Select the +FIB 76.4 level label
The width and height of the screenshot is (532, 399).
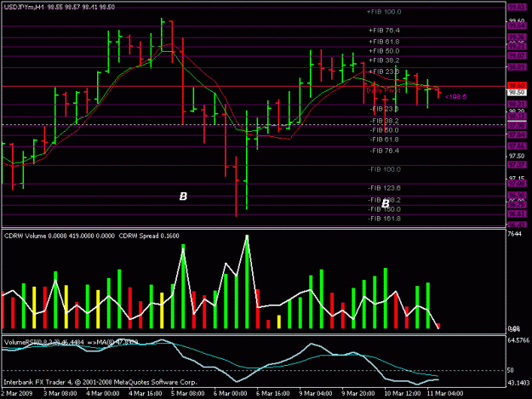pos(384,31)
